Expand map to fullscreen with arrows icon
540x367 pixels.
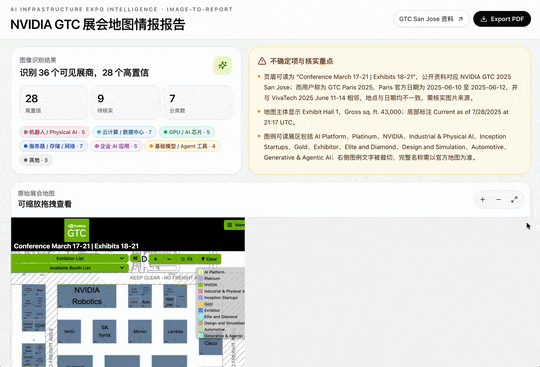tap(514, 199)
